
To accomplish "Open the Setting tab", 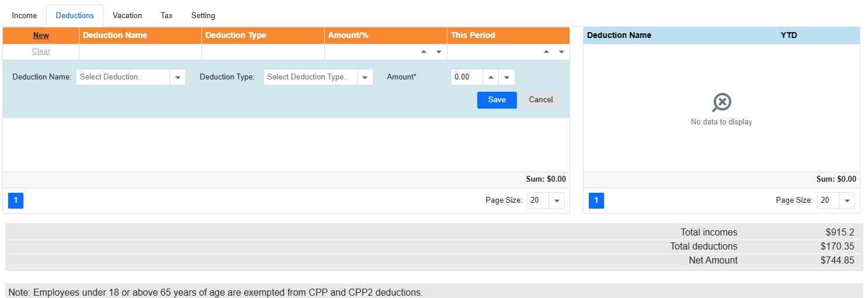I will click(203, 16).
